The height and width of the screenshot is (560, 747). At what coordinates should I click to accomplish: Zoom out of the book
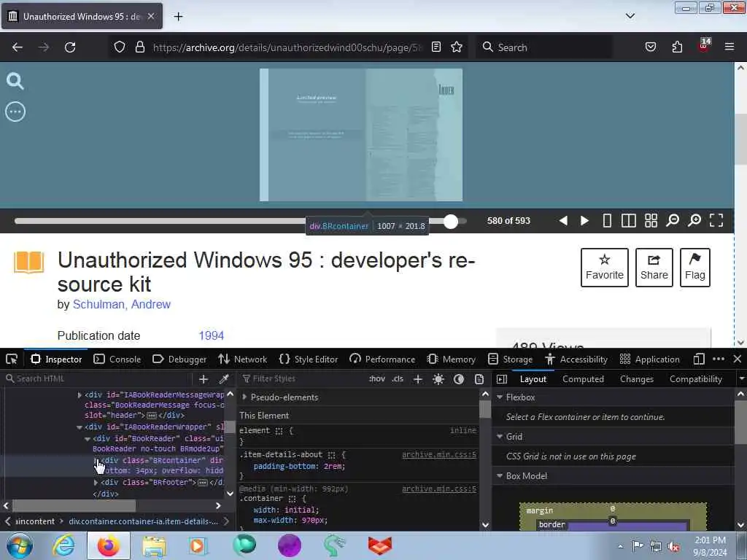[x=673, y=220]
